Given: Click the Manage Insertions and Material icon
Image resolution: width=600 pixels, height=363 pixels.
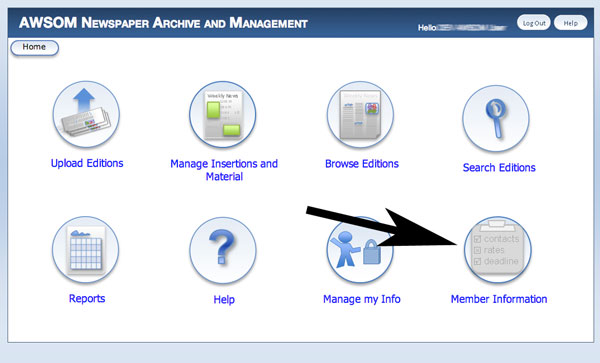Looking at the screenshot, I should [223, 114].
